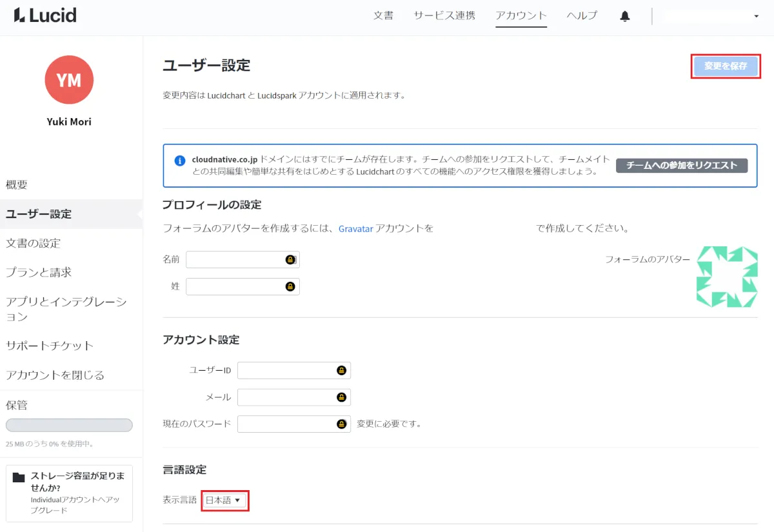Image resolution: width=774 pixels, height=532 pixels.
Task: Click the password manager icon in ユーザーID field
Action: 341,371
